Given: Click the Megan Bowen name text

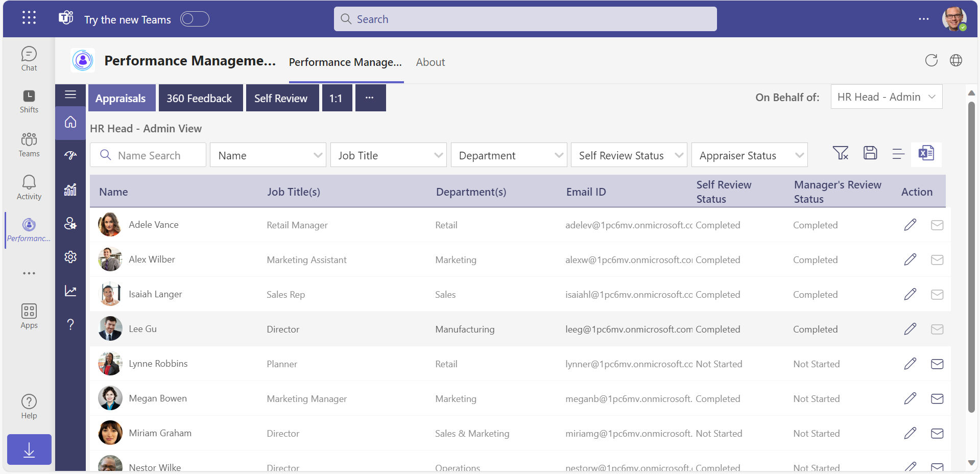Looking at the screenshot, I should 158,398.
